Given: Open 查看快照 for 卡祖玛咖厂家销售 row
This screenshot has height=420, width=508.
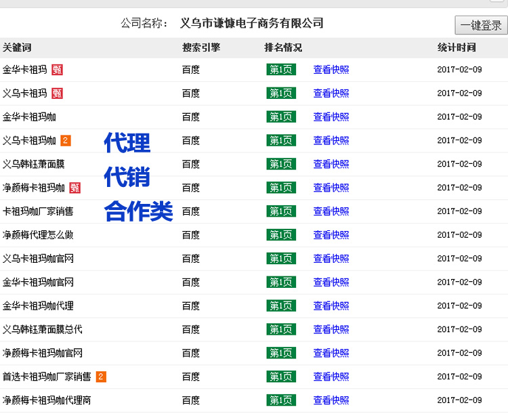Looking at the screenshot, I should point(331,211).
